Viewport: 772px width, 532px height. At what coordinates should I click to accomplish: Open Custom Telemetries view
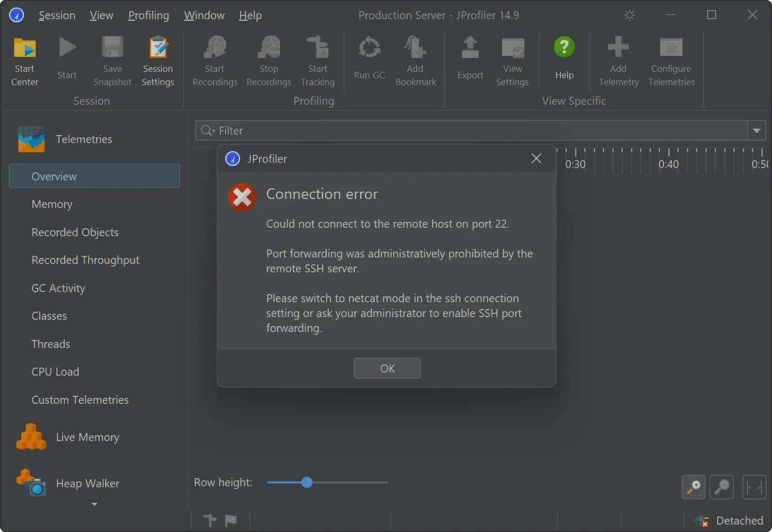point(80,400)
